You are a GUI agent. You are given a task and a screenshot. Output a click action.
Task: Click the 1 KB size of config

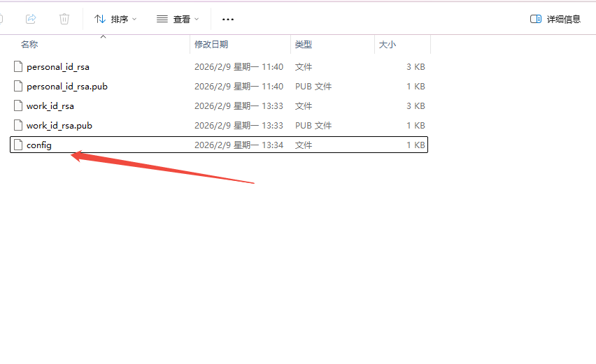point(416,145)
